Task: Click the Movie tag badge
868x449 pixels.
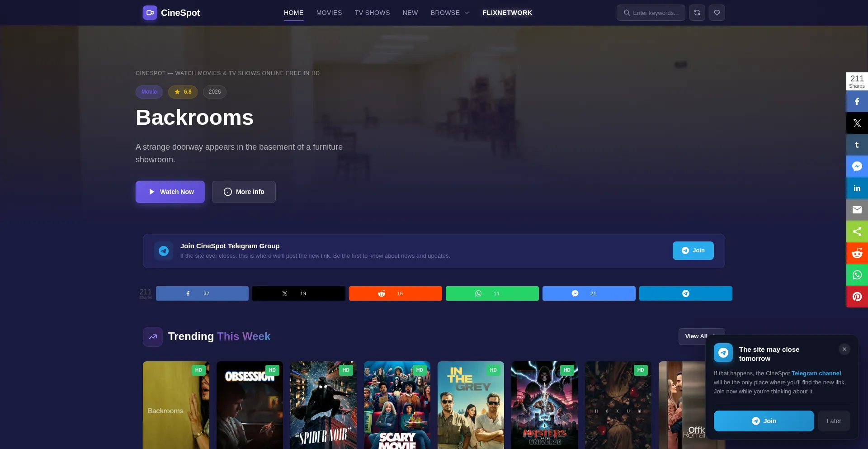Action: (x=149, y=92)
